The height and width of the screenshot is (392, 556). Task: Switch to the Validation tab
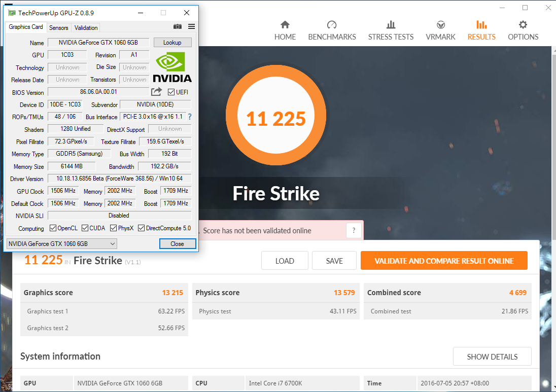pos(85,27)
